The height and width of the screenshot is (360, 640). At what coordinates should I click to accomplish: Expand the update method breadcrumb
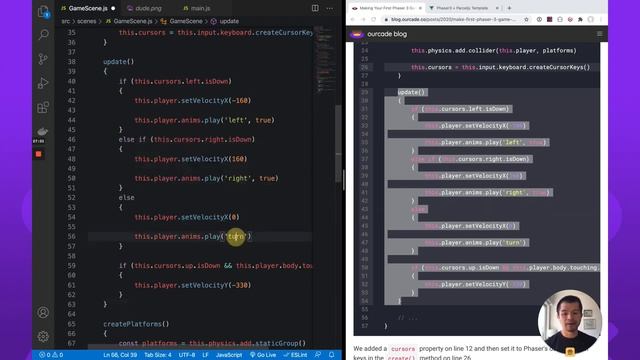click(x=225, y=21)
